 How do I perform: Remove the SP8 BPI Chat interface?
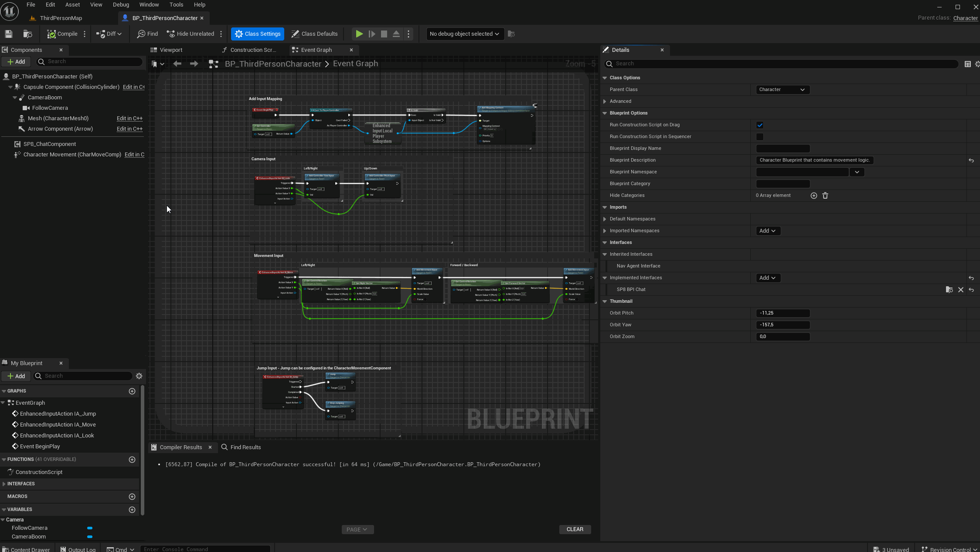960,290
